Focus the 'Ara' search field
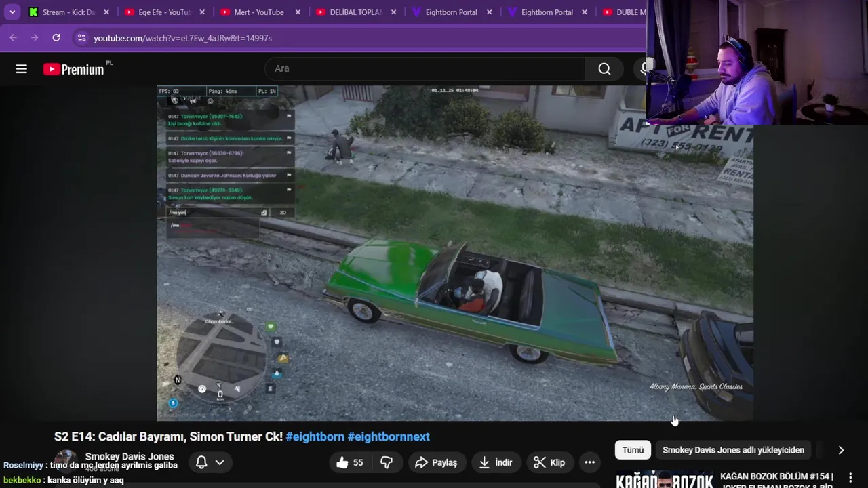 click(426, 69)
